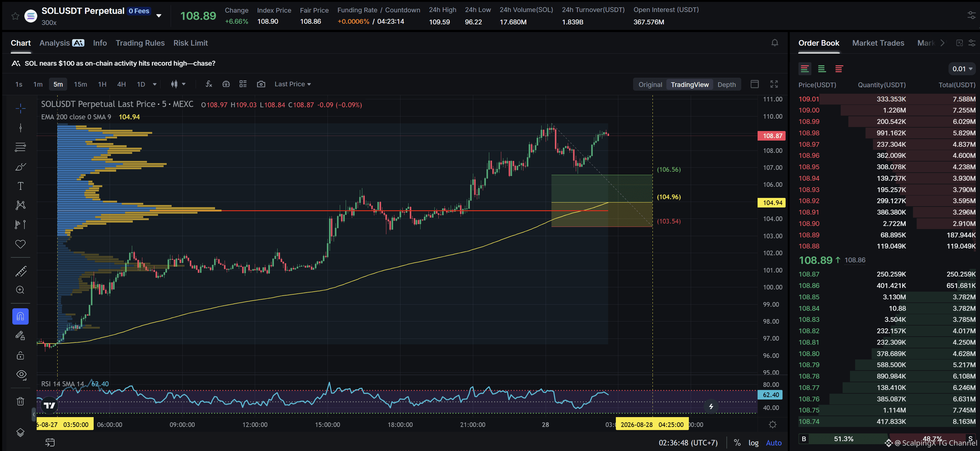Show asks-only red order book view
Image resolution: width=980 pixels, height=451 pixels.
(x=839, y=69)
